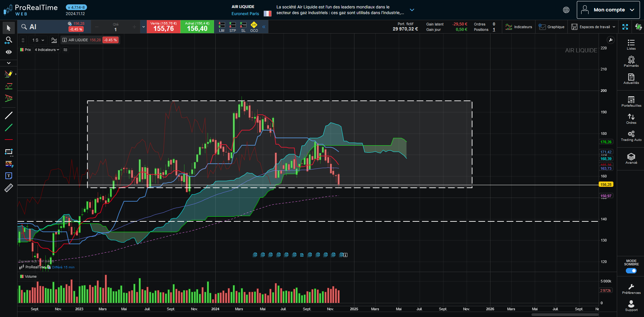Open the Palmarès panel
This screenshot has height=317, width=644.
(x=631, y=62)
